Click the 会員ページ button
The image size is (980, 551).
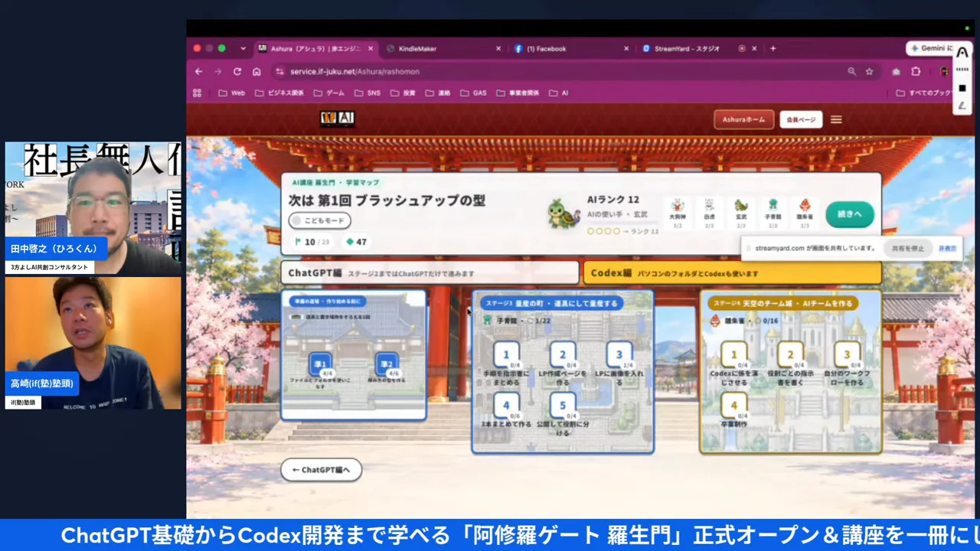[x=801, y=119]
